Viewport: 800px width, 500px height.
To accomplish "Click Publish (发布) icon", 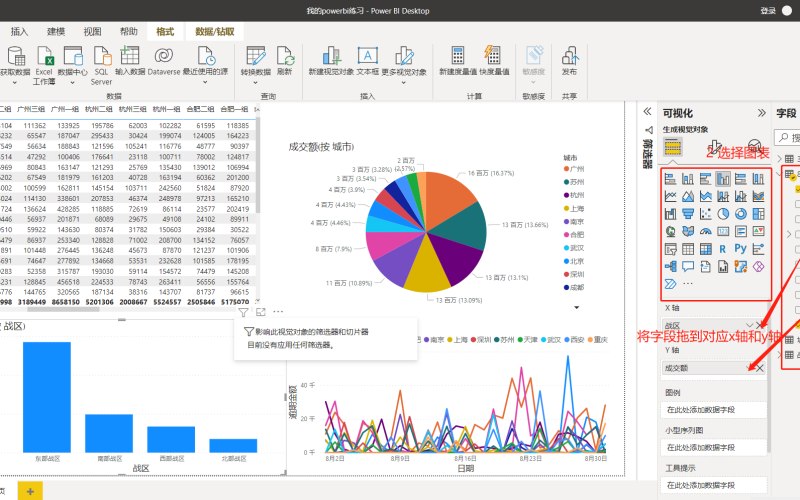I will (x=569, y=56).
